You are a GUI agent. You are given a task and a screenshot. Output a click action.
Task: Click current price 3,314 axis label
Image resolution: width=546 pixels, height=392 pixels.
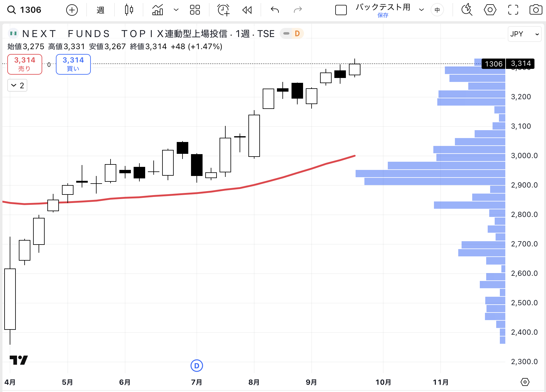tap(521, 63)
